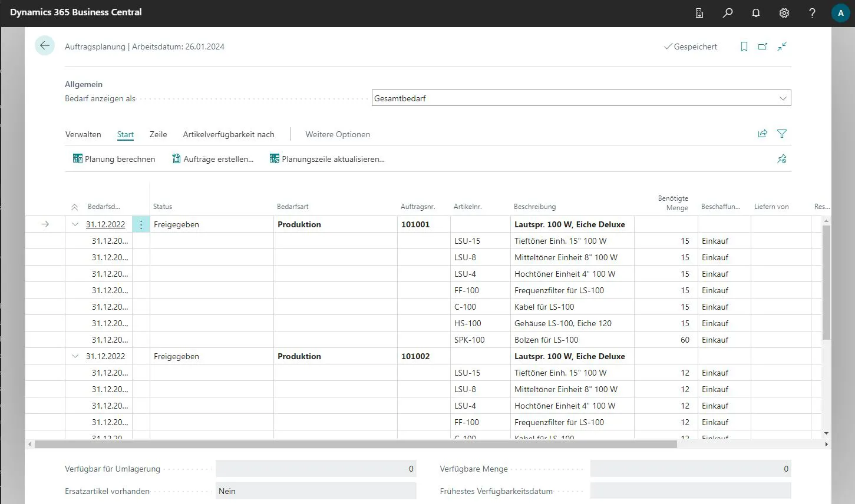
Task: Open the user account avatar A
Action: [841, 13]
